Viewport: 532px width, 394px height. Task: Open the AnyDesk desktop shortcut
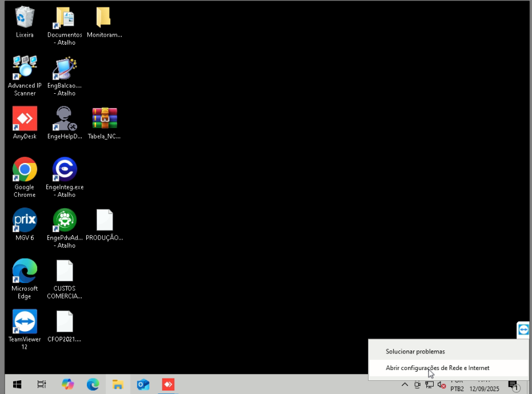[25, 118]
